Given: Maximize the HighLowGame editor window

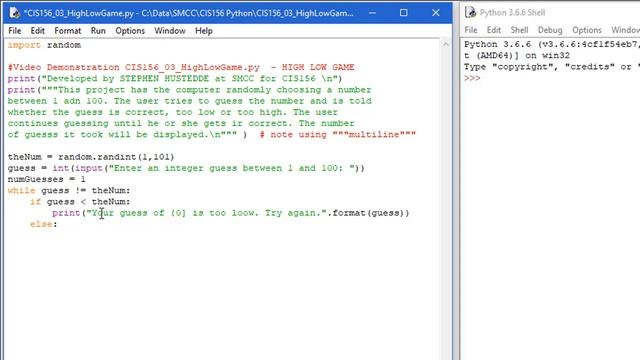Looking at the screenshot, I should (x=404, y=13).
